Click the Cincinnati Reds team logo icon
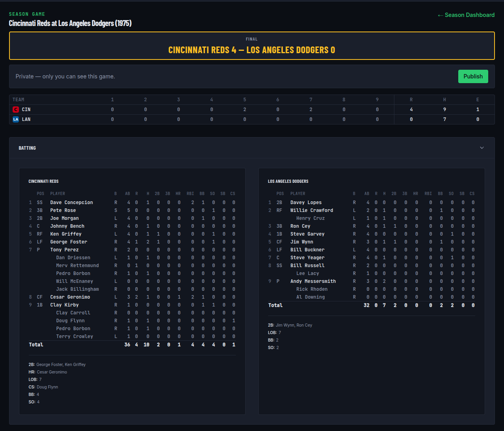 click(16, 110)
